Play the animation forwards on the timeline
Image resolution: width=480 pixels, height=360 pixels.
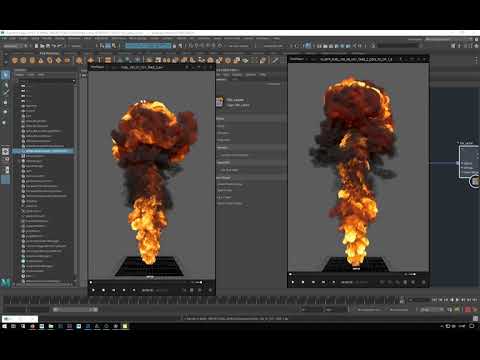click(457, 300)
